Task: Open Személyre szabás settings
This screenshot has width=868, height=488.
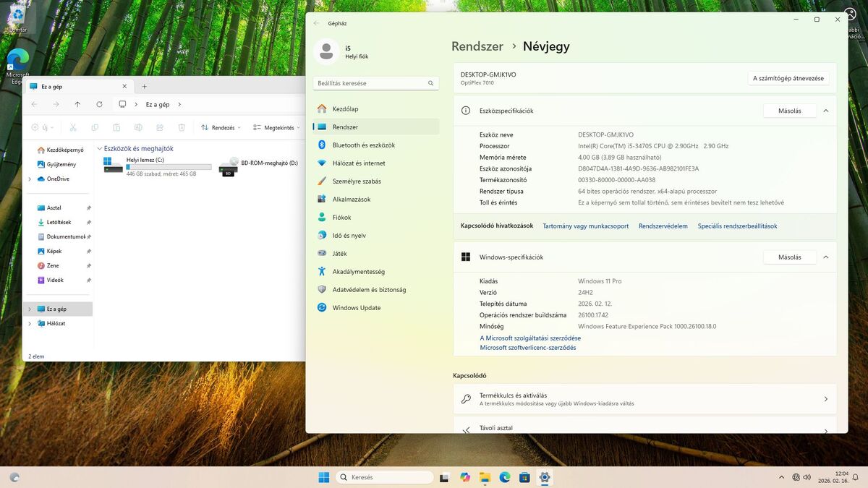Action: pos(375,181)
